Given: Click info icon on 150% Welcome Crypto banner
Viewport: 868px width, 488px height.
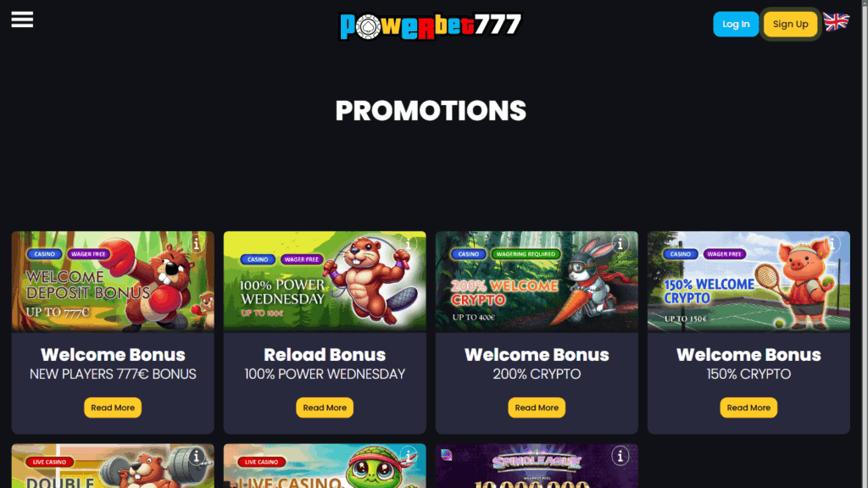Looking at the screenshot, I should point(832,243).
